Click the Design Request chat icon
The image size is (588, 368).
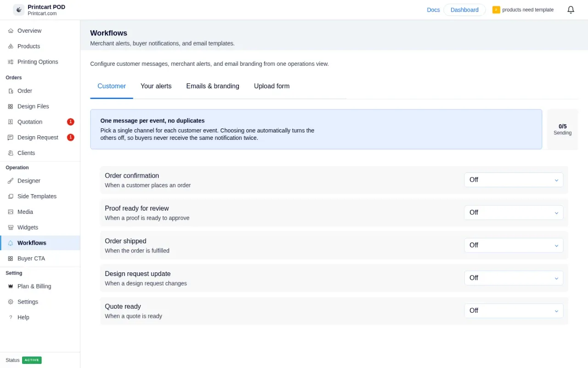tap(11, 138)
